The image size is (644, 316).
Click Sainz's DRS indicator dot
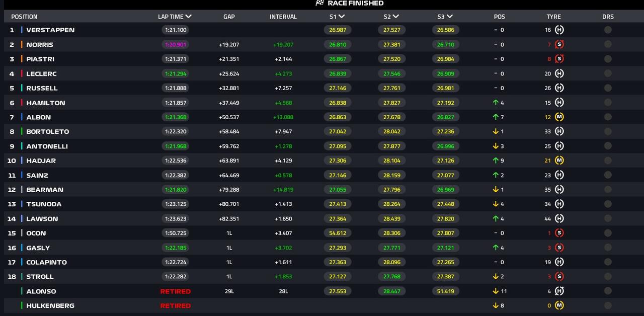pos(608,175)
